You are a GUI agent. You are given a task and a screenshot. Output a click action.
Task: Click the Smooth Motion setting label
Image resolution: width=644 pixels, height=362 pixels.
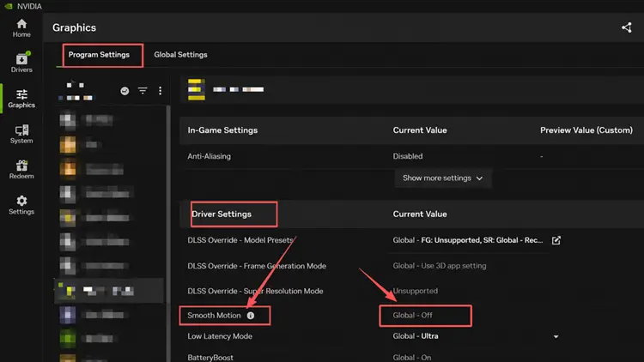[x=214, y=315]
